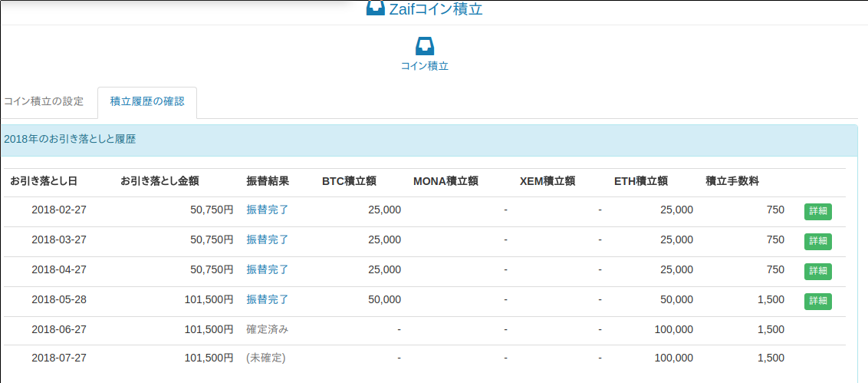Screen dimensions: 868x383
Task: Open 詳細 for the 2018-02-27 row
Action: click(817, 212)
